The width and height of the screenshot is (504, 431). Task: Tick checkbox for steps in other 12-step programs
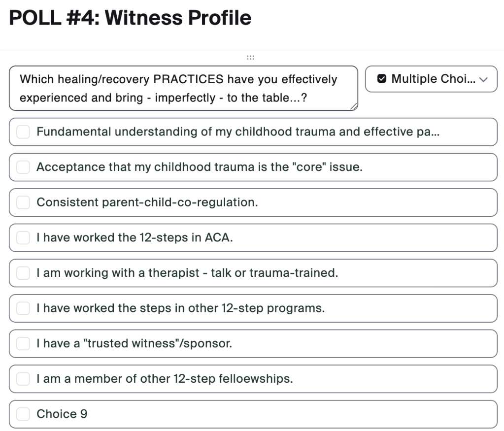[x=23, y=309]
